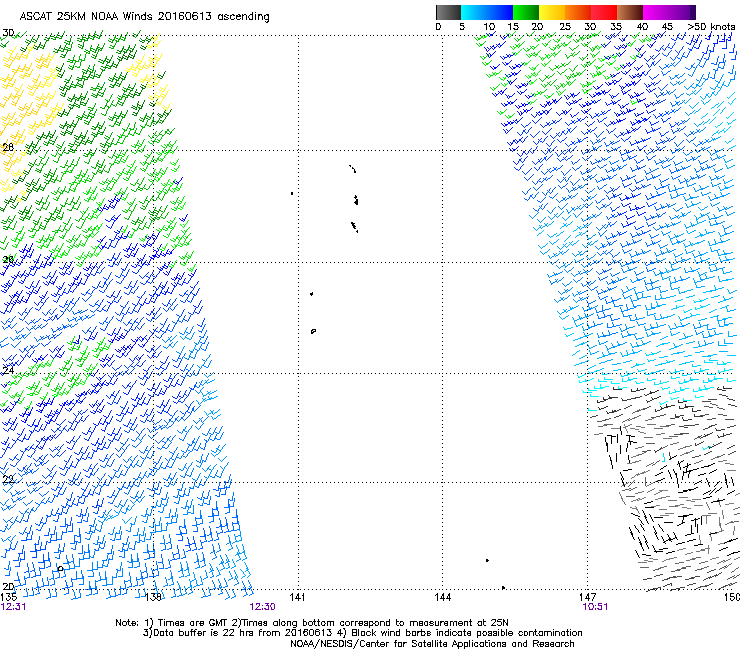Pick the yellow 20-25 knots legend swatch
The height and width of the screenshot is (650, 740).
(x=552, y=12)
